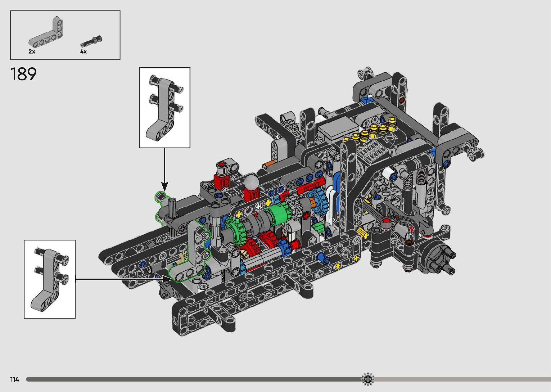
Task: Open the lower-left liftarm sub-assembly callout
Action: [50, 279]
